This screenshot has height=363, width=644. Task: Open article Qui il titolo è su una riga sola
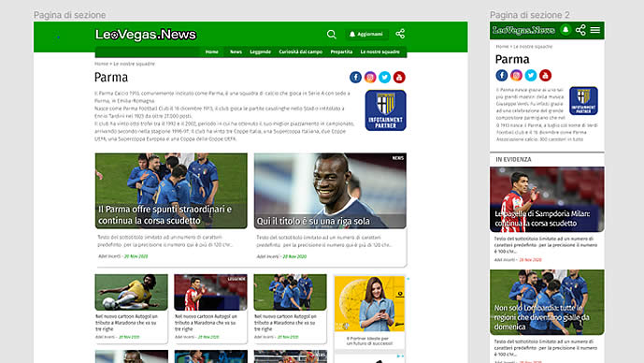pos(330,191)
